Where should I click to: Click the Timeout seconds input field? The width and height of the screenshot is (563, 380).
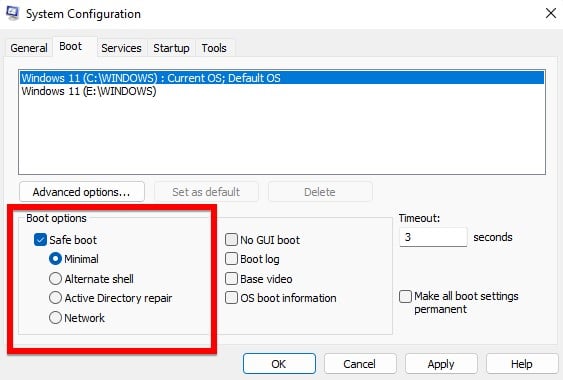433,237
